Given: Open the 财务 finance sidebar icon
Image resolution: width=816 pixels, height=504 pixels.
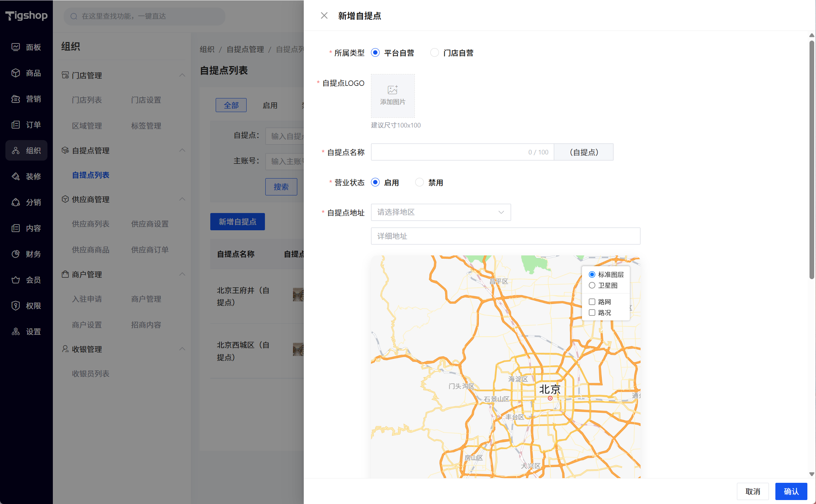Looking at the screenshot, I should pos(15,254).
